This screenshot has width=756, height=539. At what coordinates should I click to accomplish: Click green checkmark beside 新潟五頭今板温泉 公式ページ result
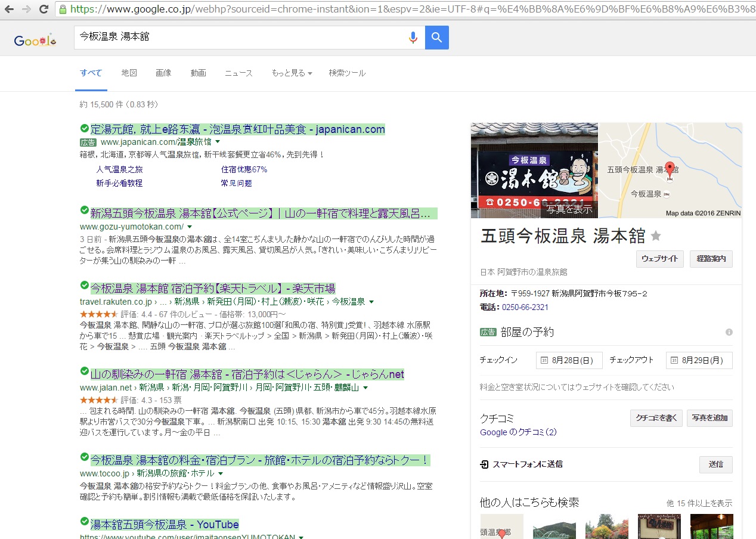coord(84,210)
